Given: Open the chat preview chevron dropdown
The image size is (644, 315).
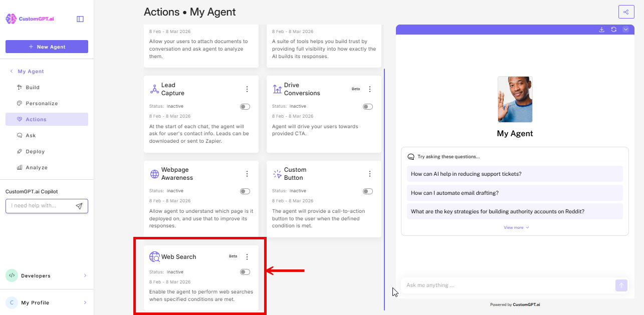Looking at the screenshot, I should click(625, 30).
